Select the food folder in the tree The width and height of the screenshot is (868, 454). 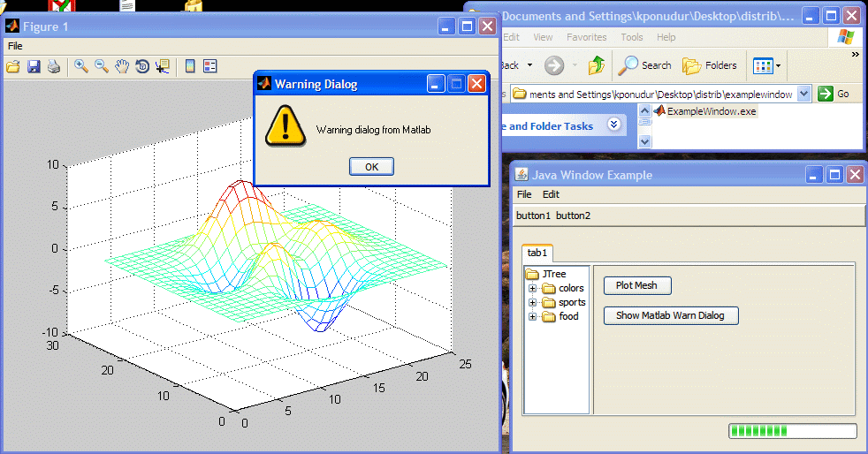pos(560,316)
